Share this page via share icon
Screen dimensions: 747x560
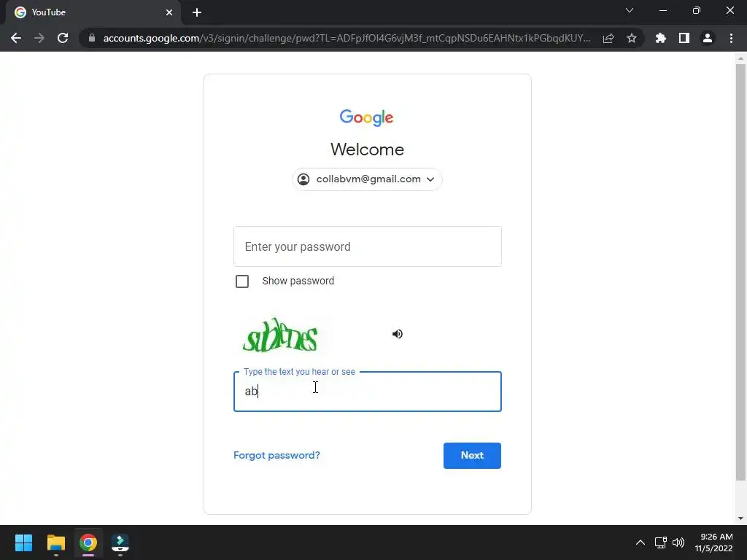(608, 38)
